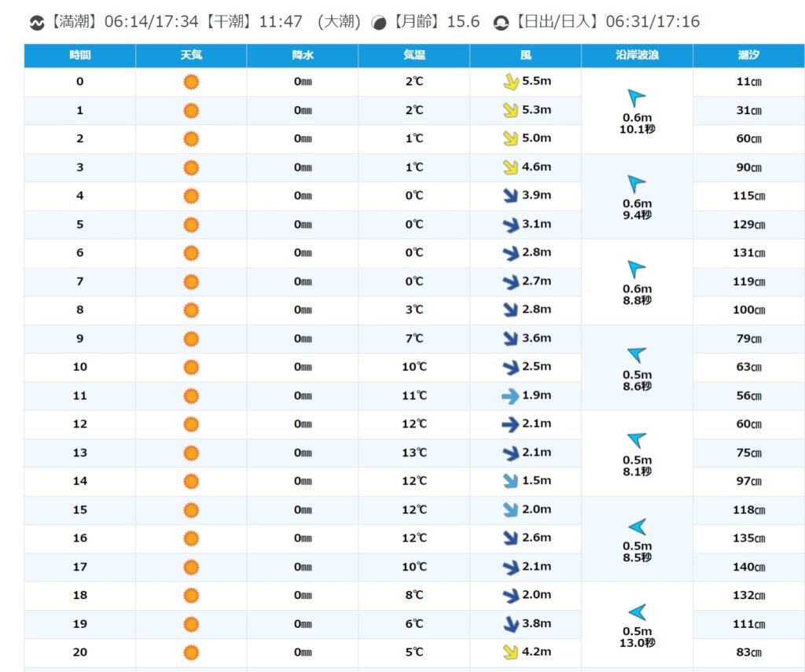The width and height of the screenshot is (805, 672).
Task: Click the yellow wind arrow at 4.2m
Action: click(510, 652)
